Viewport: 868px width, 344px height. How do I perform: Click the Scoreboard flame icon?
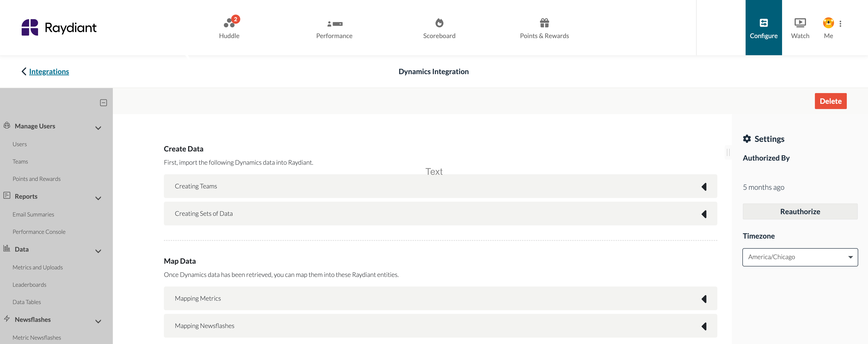439,23
